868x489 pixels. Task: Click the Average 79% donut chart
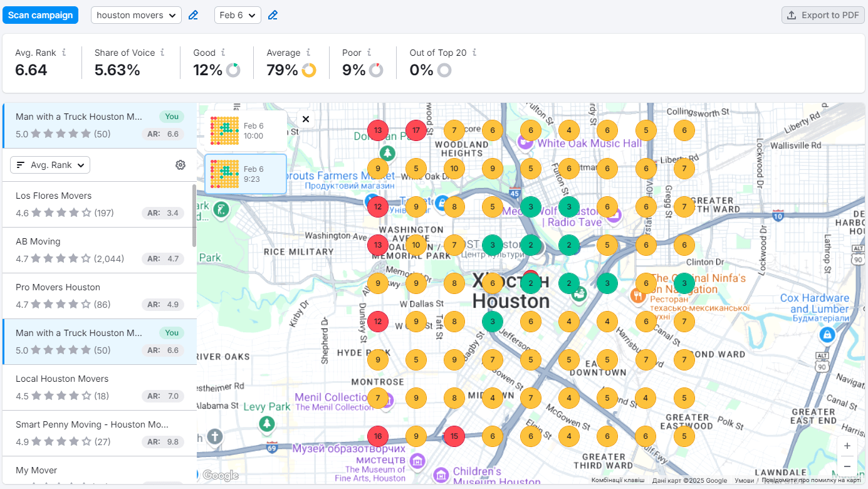(x=308, y=70)
